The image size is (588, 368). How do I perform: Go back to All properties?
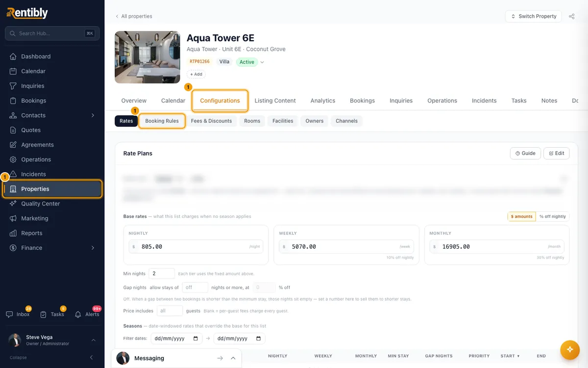[x=134, y=16]
